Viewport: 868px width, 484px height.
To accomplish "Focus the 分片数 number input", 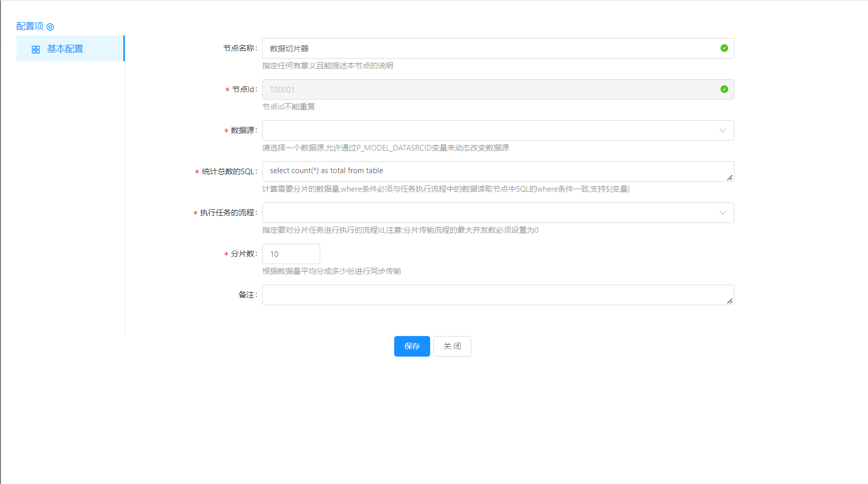I will coord(291,254).
